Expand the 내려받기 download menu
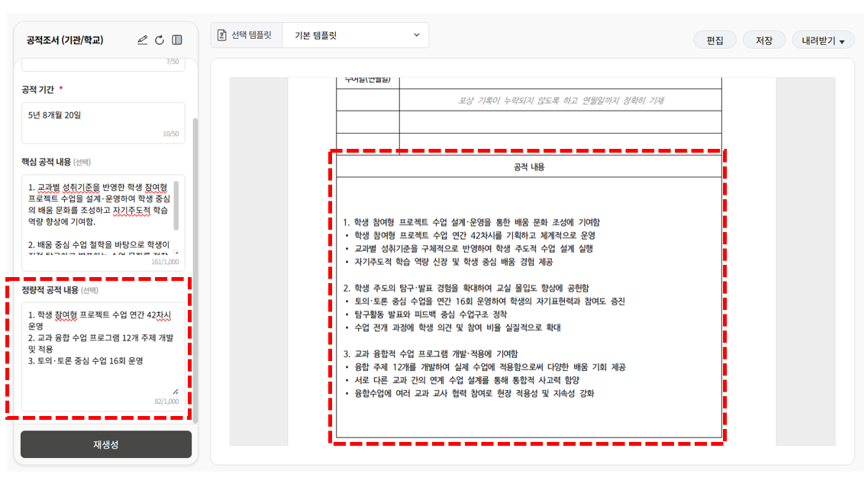868x487 pixels. coord(823,40)
